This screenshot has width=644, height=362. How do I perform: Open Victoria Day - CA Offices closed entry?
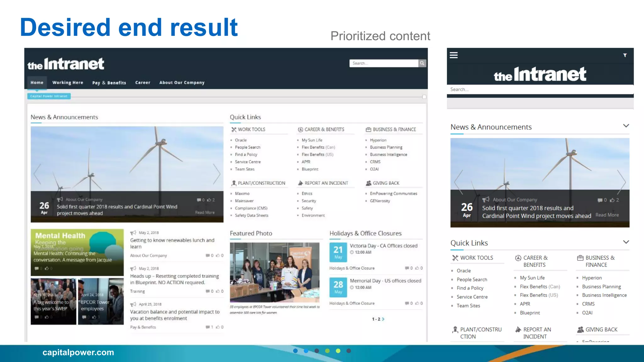384,246
